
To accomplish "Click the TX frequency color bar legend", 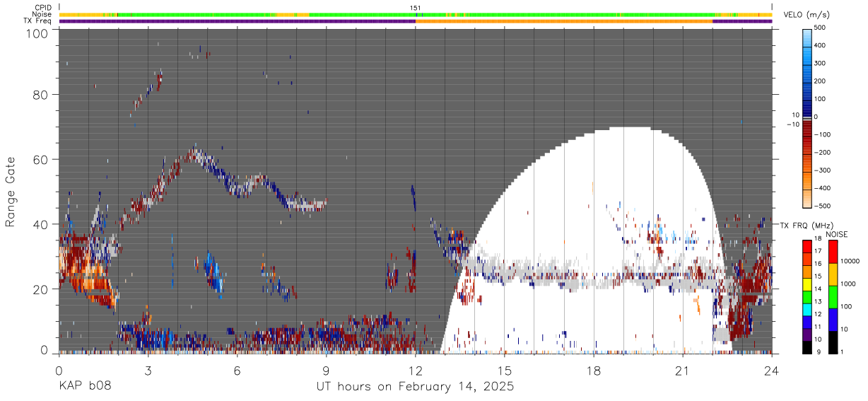I will point(807,296).
